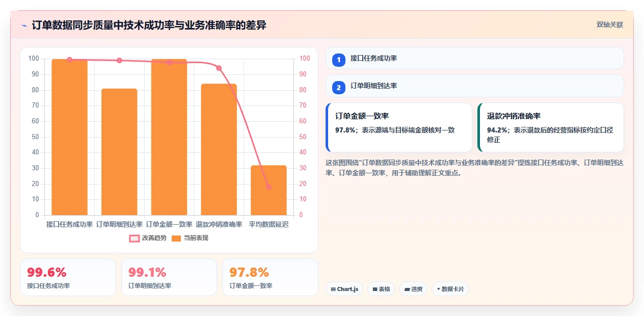The height and width of the screenshot is (316, 644).
Task: Click the Chart.js tag chip
Action: pos(344,289)
